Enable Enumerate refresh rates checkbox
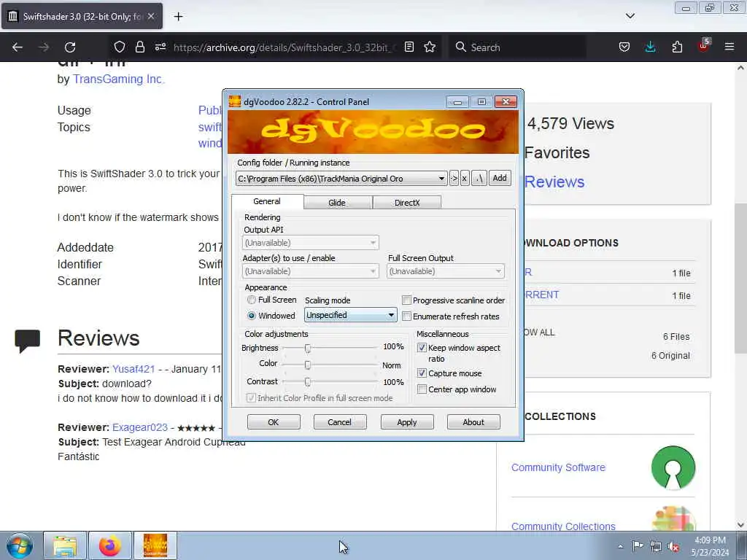 pyautogui.click(x=406, y=316)
